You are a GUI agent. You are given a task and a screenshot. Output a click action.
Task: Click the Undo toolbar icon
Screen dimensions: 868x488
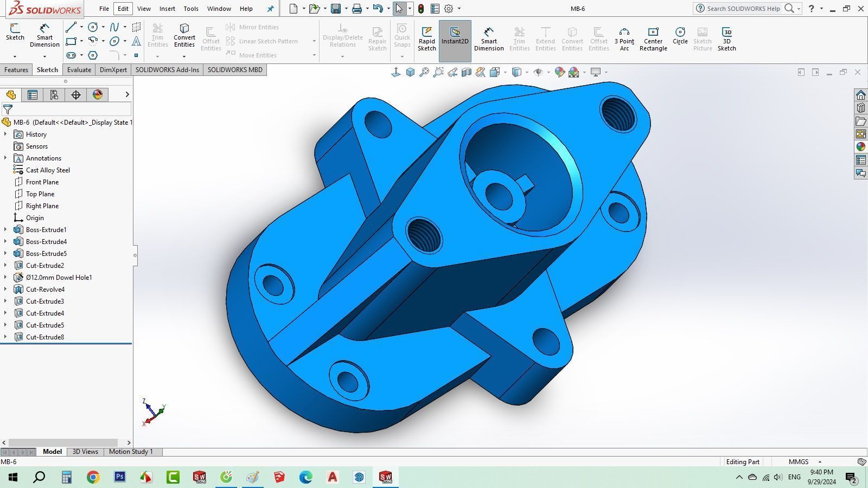pyautogui.click(x=378, y=9)
